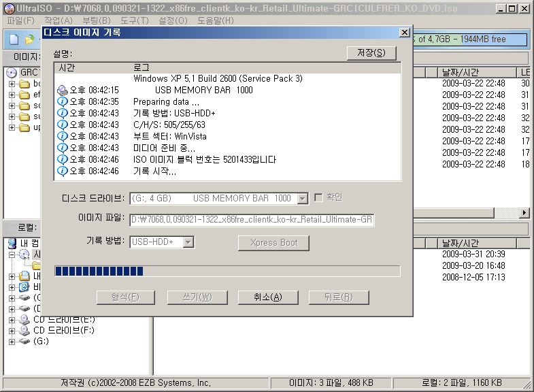Close the 디스크 이미지 기록 dialog
Screen dimensions: 534x392
pyautogui.click(x=405, y=33)
